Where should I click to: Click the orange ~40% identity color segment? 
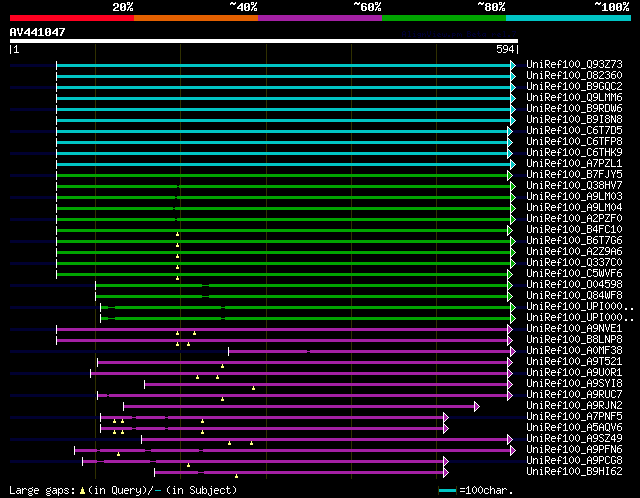(196, 18)
